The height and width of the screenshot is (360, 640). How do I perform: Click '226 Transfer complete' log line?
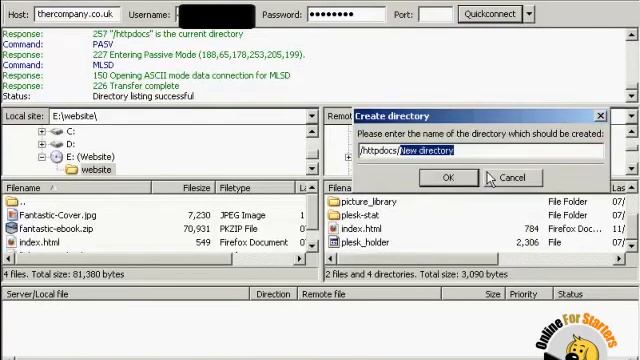(136, 86)
